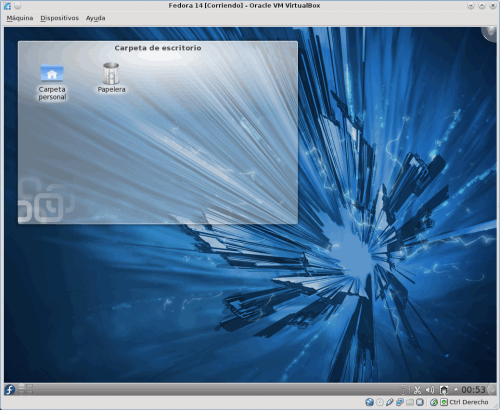Open the Plasma desktop toolbox at top-right corner
Viewport: 500px width, 410px height.
click(490, 33)
